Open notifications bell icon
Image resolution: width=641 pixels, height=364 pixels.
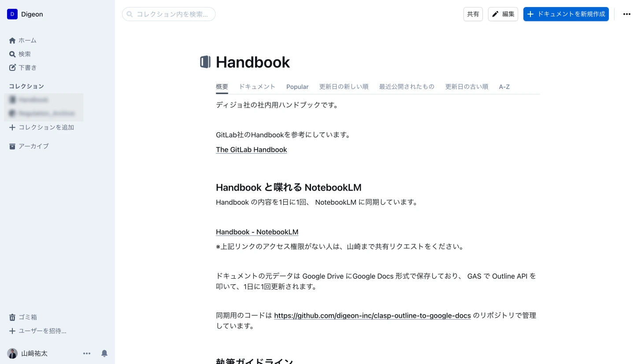pyautogui.click(x=104, y=353)
